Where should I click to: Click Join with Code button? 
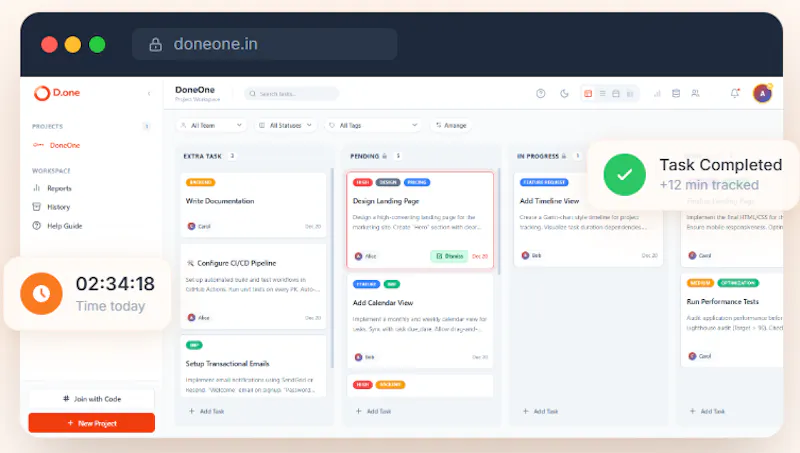tap(92, 399)
